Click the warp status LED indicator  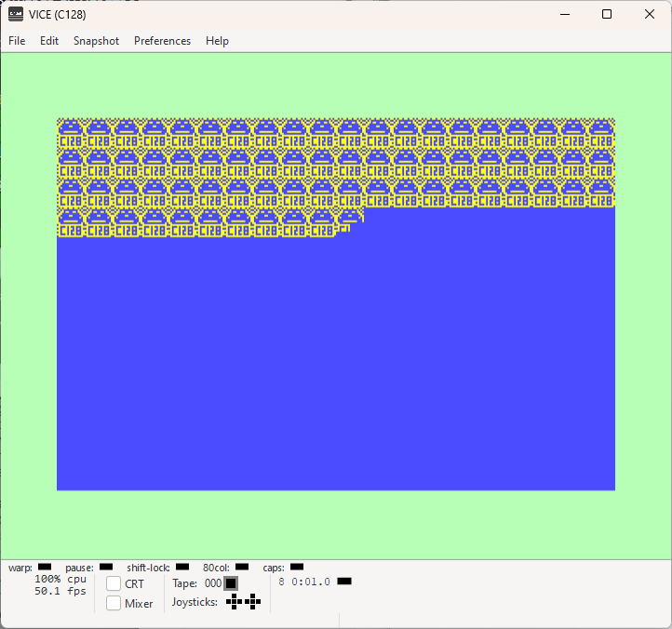coord(45,567)
